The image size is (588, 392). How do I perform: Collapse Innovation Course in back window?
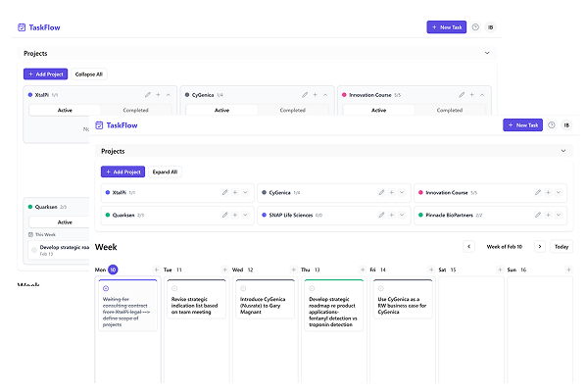click(482, 95)
